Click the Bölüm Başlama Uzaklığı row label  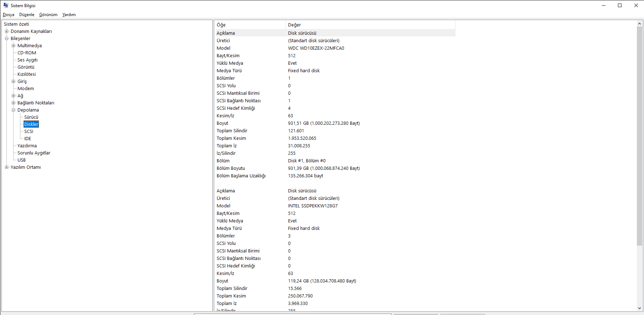pyautogui.click(x=241, y=176)
